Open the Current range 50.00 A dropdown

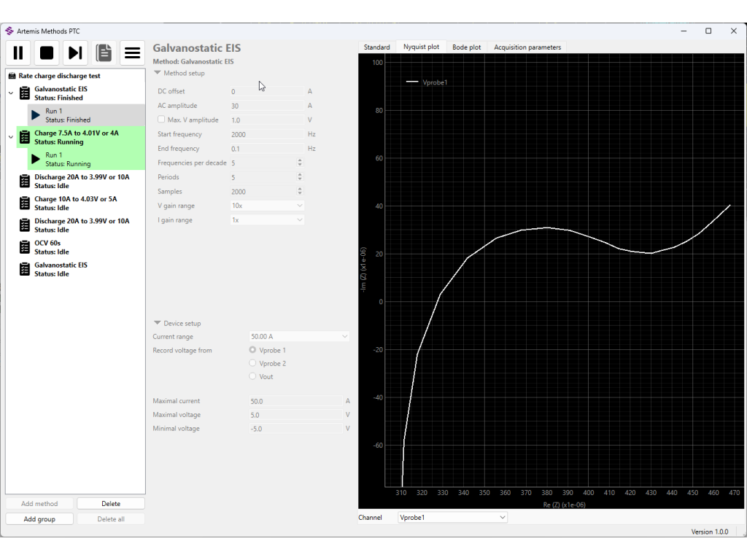tap(299, 337)
